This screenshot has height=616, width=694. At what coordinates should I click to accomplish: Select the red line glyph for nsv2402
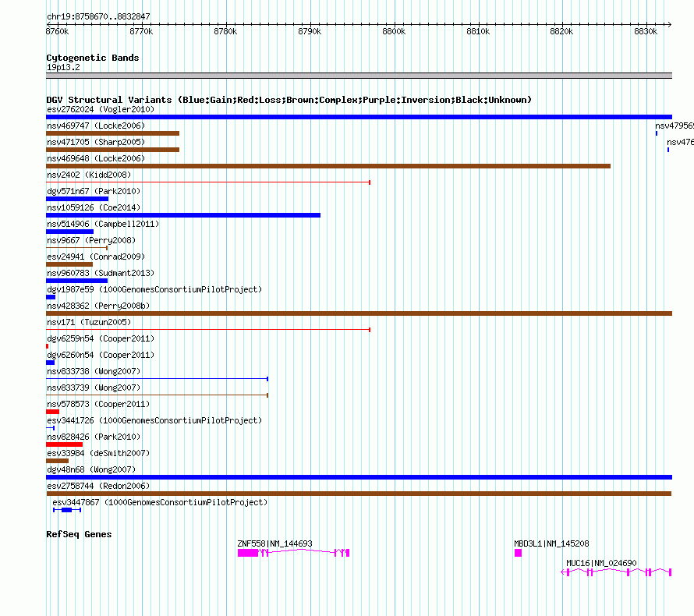[208, 182]
